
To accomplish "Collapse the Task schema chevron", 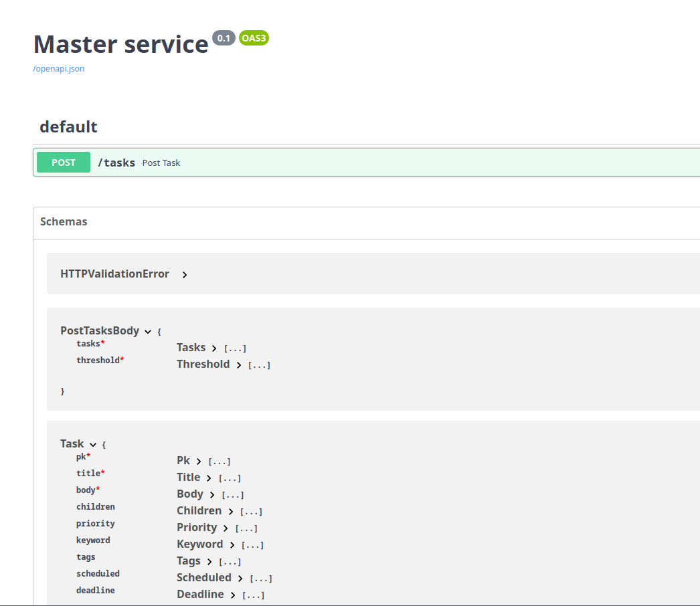I will [x=93, y=444].
